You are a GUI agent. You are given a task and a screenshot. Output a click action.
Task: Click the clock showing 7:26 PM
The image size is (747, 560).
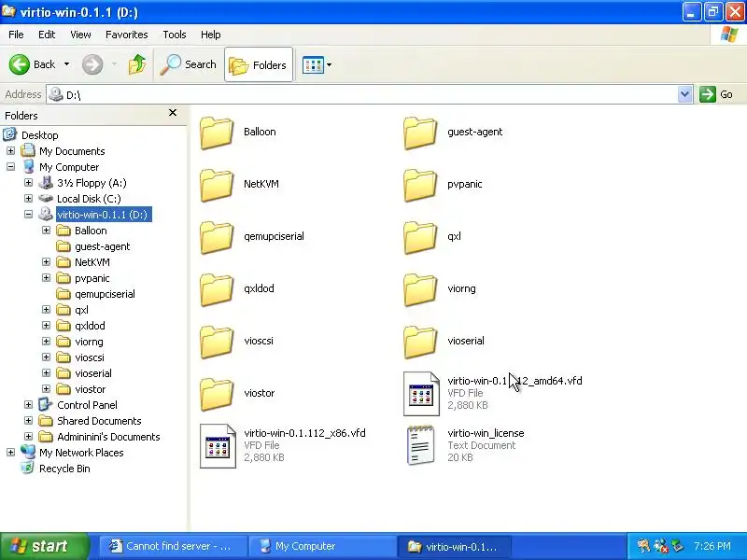712,546
